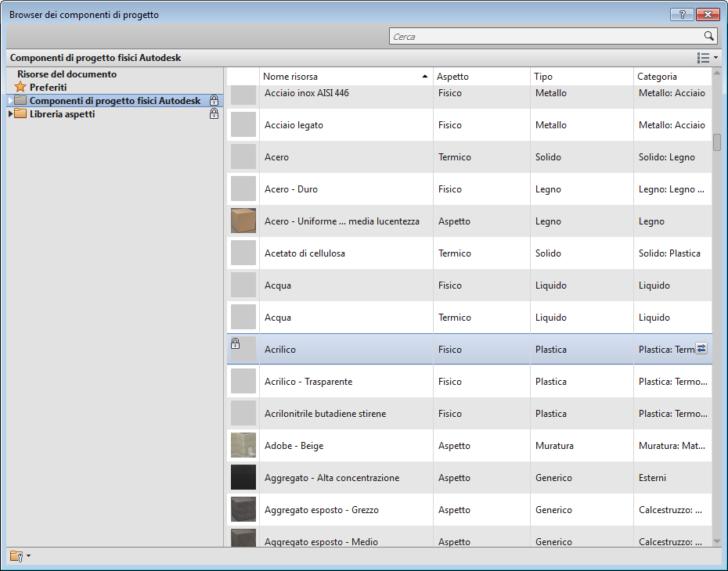
Task: Select the Acciaio legato row name
Action: pyautogui.click(x=294, y=125)
